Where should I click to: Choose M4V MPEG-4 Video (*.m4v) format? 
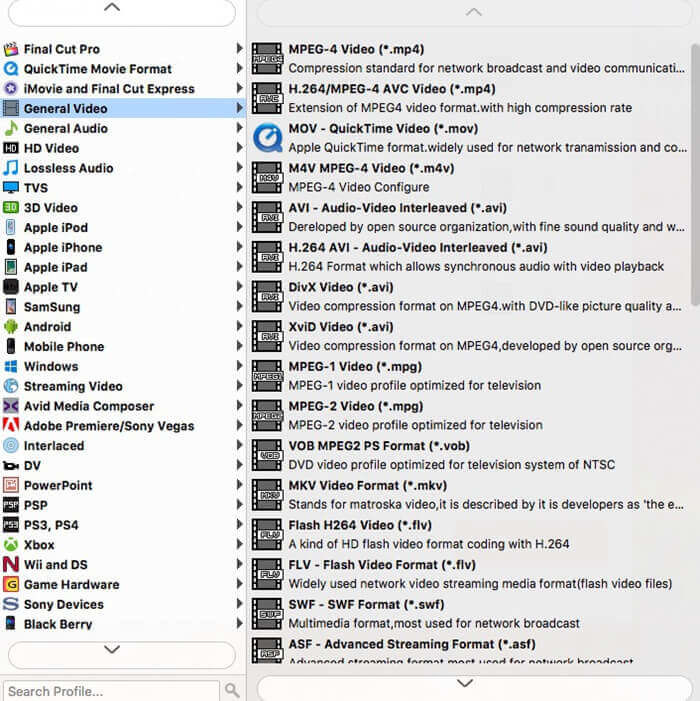[x=469, y=177]
